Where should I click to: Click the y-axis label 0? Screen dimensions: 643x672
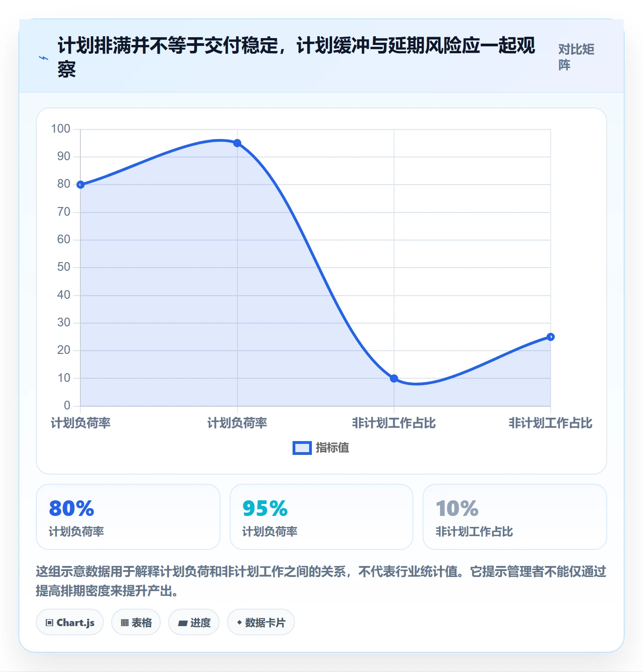[68, 405]
